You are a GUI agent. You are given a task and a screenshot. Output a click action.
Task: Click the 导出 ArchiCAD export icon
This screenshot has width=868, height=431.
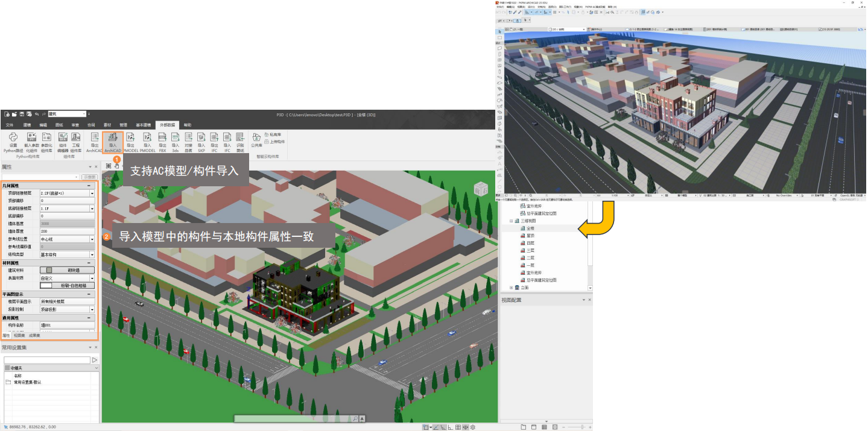pyautogui.click(x=95, y=141)
